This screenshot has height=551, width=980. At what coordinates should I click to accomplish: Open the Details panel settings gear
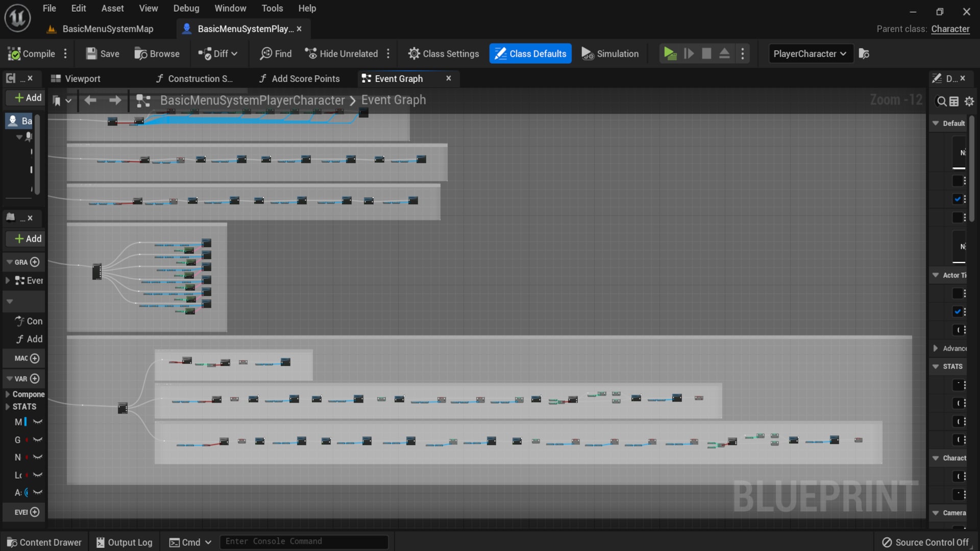pyautogui.click(x=969, y=101)
